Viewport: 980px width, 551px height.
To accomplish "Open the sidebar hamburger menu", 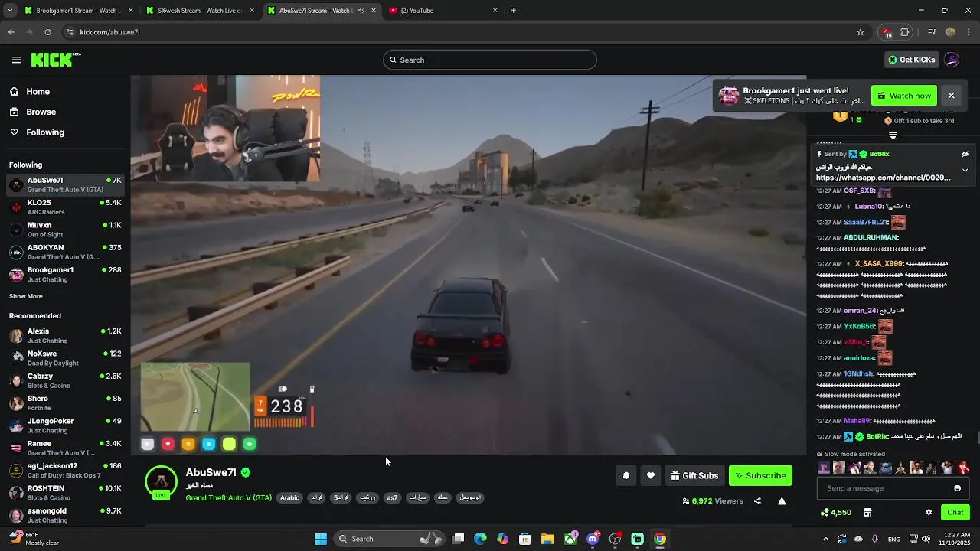I will click(16, 60).
